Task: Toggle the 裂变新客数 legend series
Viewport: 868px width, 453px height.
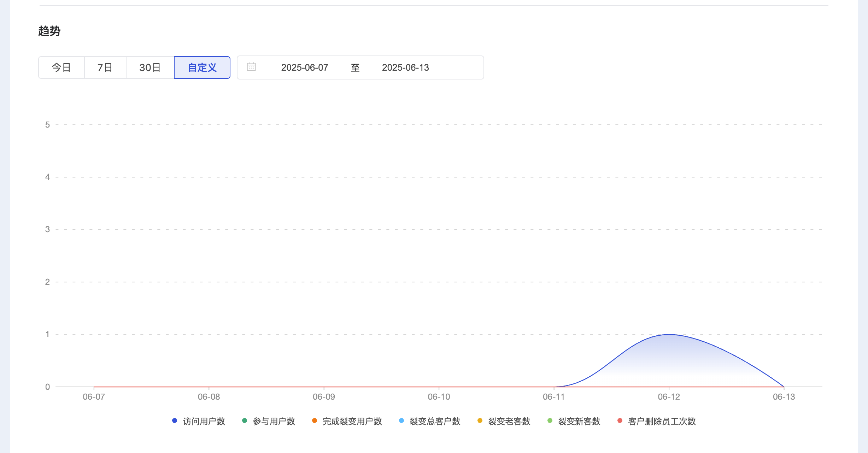Action: (574, 421)
